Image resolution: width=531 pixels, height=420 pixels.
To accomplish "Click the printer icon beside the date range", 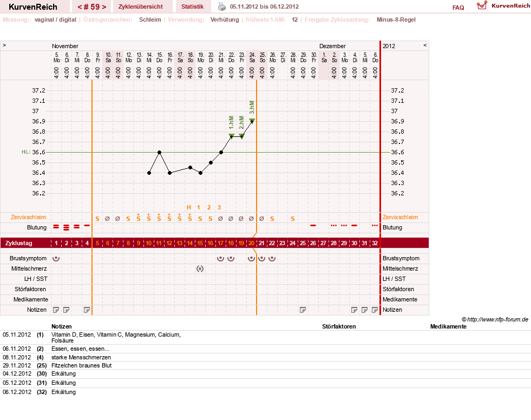I will 221,6.
